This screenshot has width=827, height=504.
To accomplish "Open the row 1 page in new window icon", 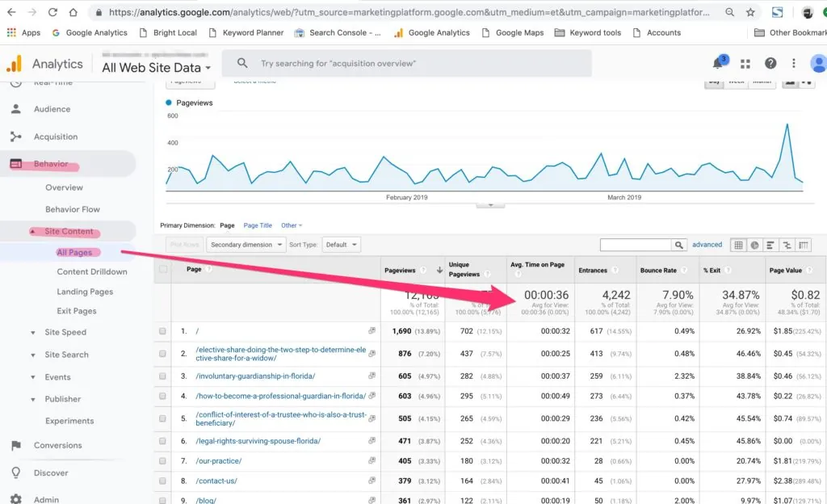I will (x=372, y=331).
